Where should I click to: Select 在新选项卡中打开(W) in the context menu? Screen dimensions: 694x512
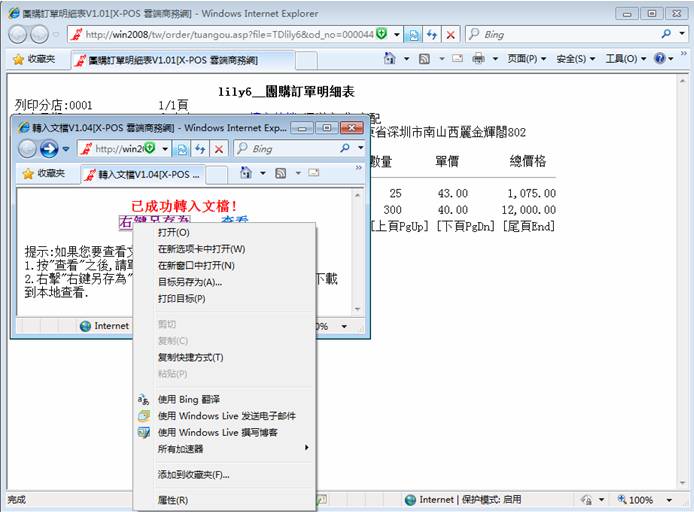[201, 249]
